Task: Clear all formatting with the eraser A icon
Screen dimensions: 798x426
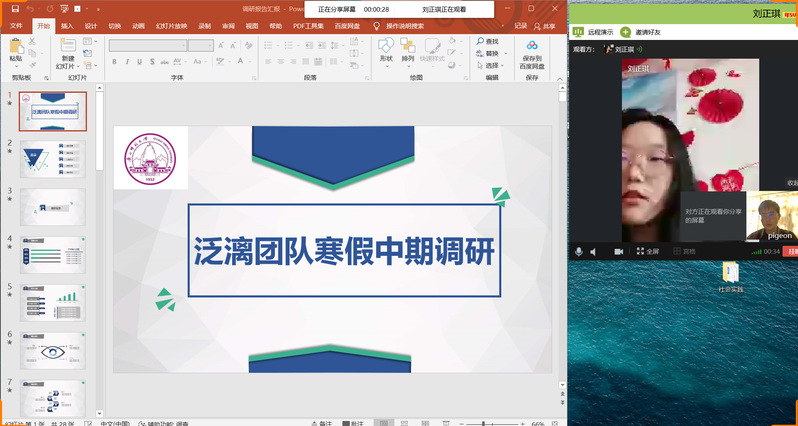Action: (248, 45)
